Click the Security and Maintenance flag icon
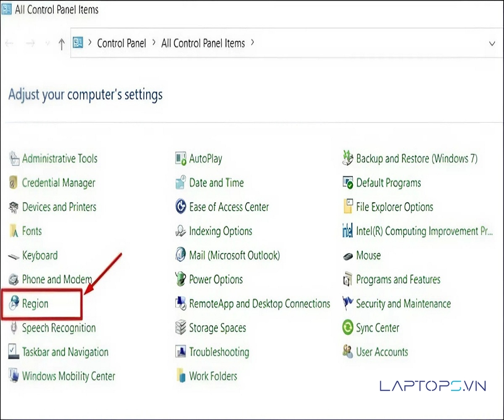The width and height of the screenshot is (504, 420). tap(348, 304)
